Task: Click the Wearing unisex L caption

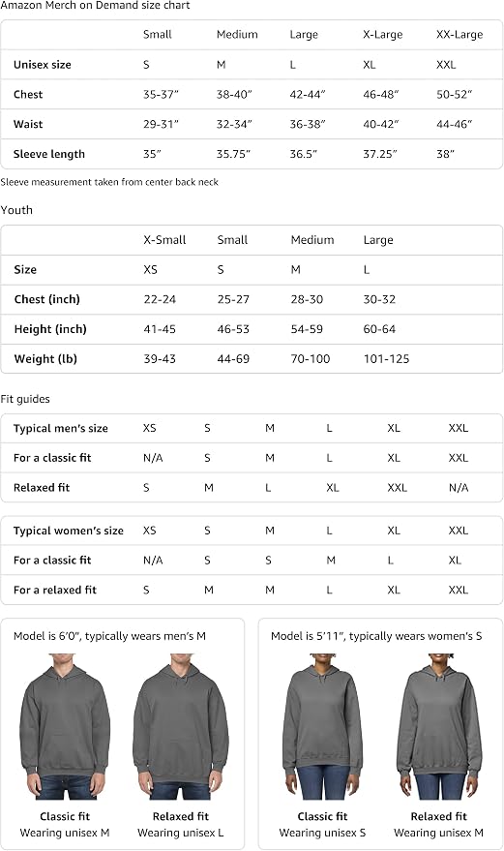Action: [x=181, y=833]
